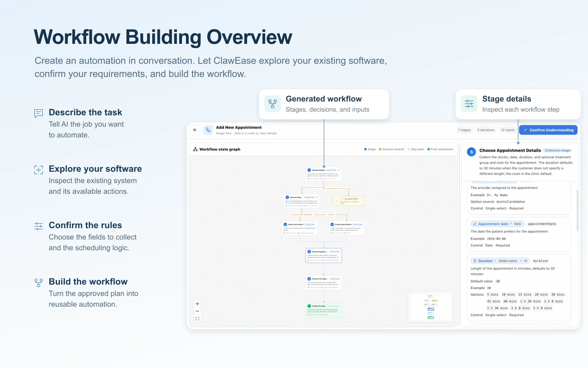The width and height of the screenshot is (588, 368).
Task: Click the Build the workflow flowchart icon
Action: click(x=39, y=283)
